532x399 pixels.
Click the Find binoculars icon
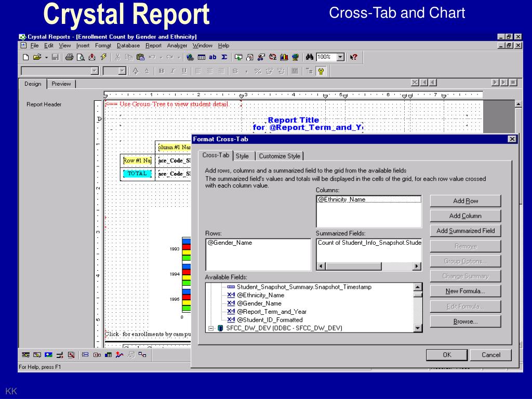[x=309, y=57]
